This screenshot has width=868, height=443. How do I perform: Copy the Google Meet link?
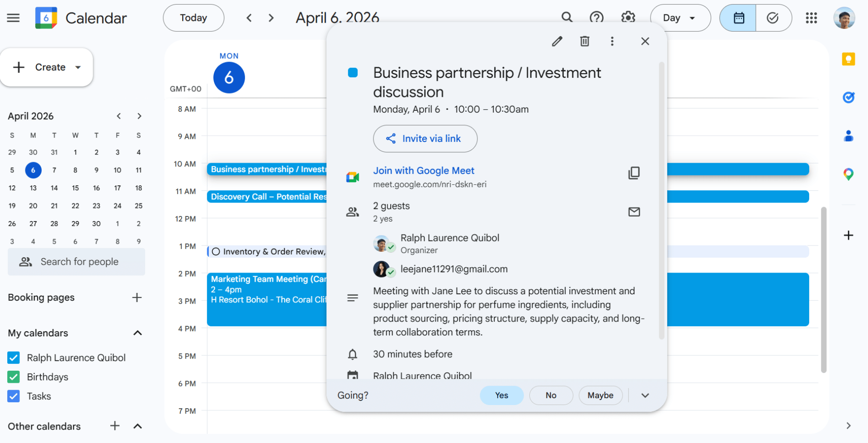634,173
